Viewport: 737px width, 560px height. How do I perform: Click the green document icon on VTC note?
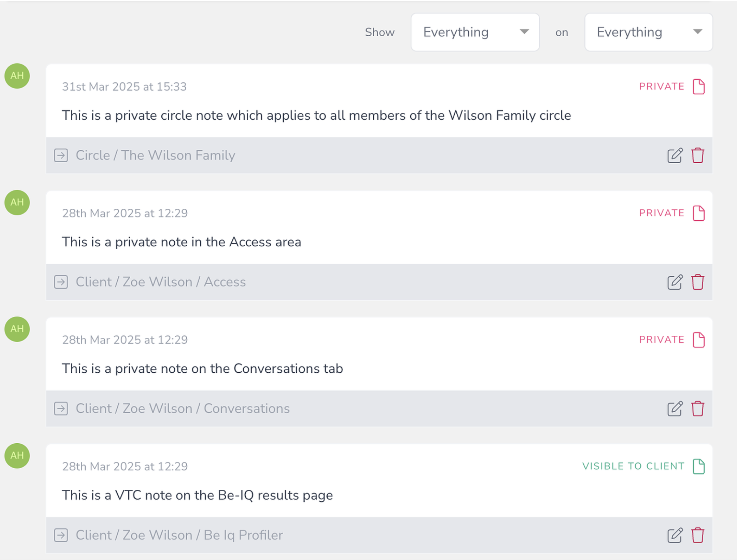[x=698, y=466]
